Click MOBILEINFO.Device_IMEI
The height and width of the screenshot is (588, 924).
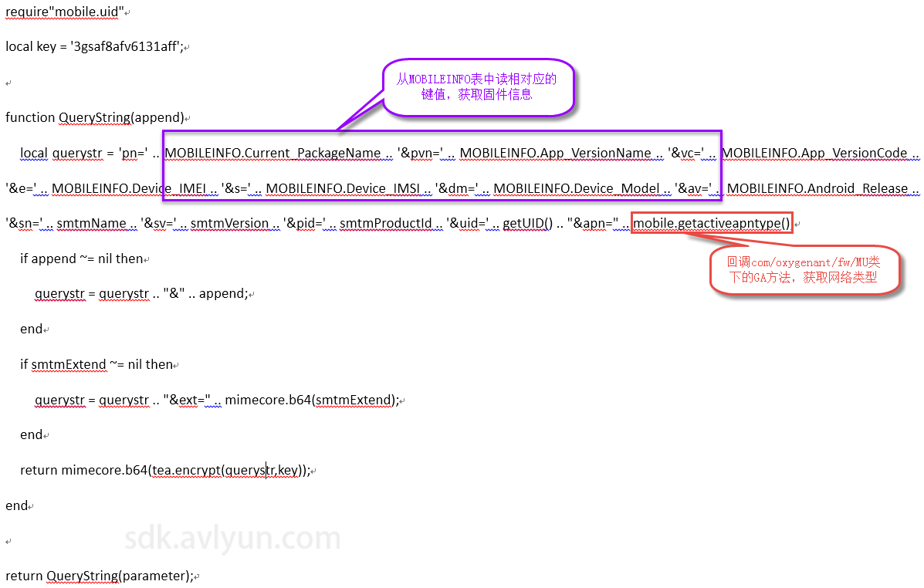129,188
